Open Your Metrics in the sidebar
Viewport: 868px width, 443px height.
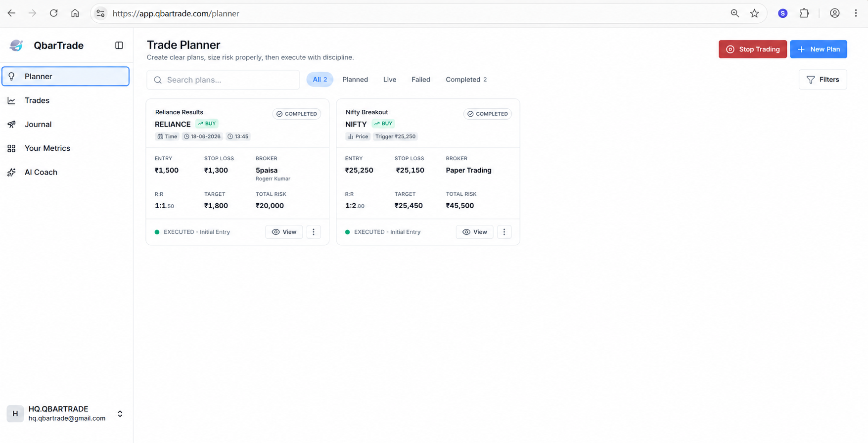(66, 148)
